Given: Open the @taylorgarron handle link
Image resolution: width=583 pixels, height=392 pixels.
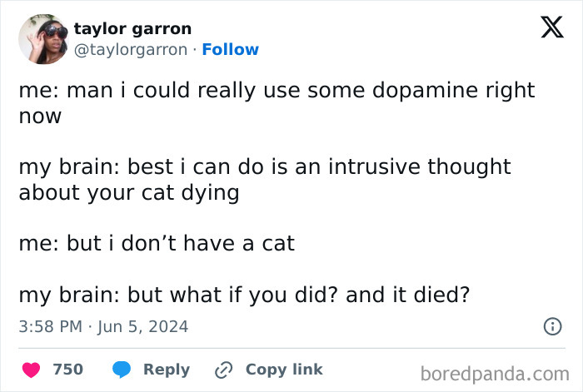Looking at the screenshot, I should 131,50.
